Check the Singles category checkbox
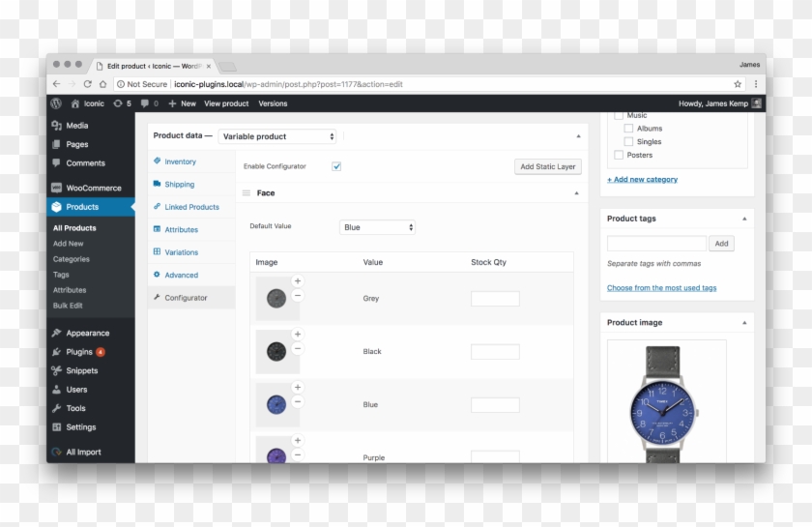This screenshot has width=812, height=527. pyautogui.click(x=628, y=141)
